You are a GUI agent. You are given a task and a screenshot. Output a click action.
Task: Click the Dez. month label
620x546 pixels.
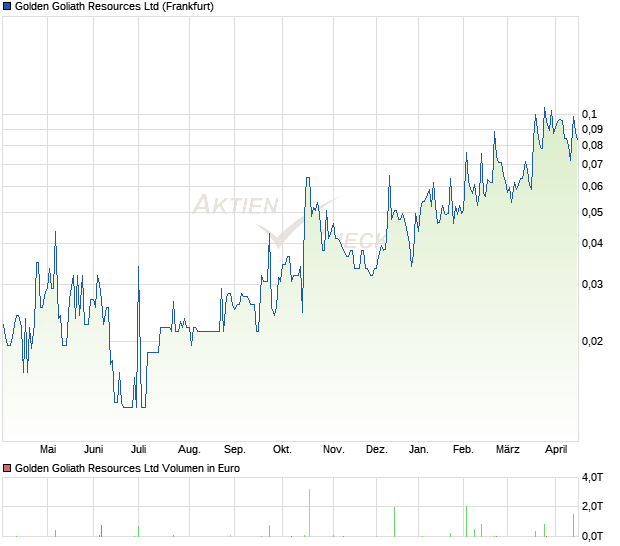(377, 450)
